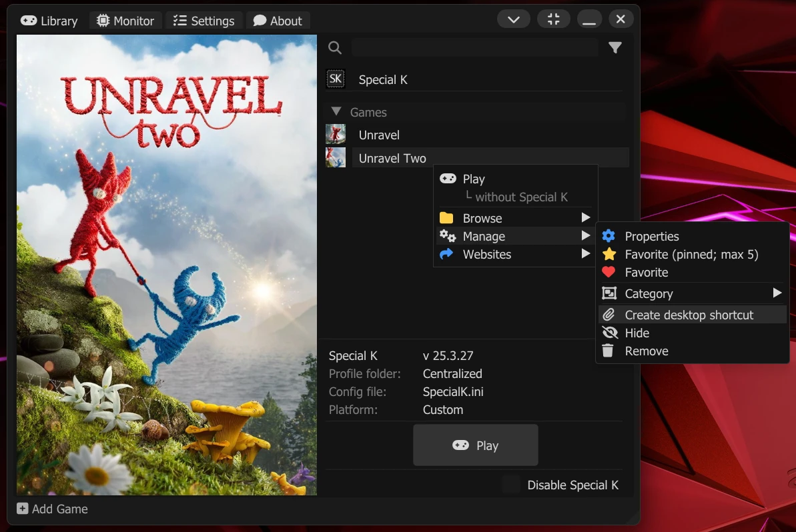The image size is (796, 532).
Task: Open the Settings tab
Action: click(x=204, y=21)
